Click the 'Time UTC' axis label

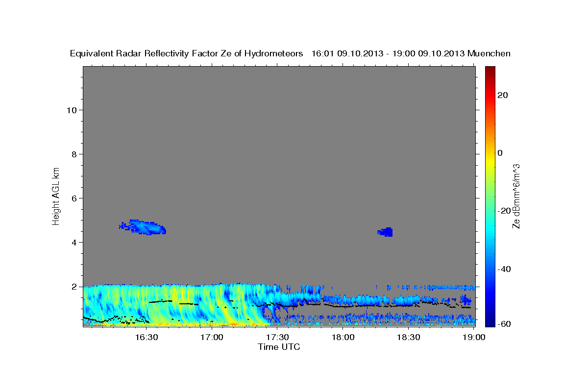[x=279, y=347]
